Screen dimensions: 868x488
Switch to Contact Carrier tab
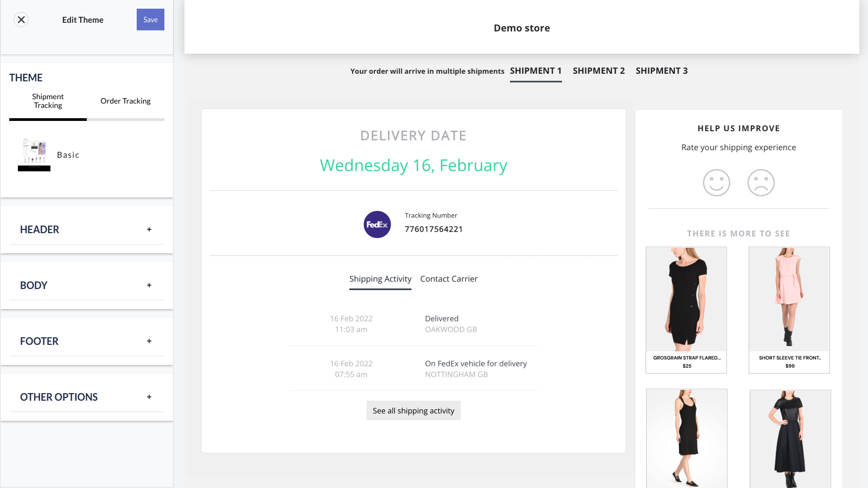[x=449, y=279]
